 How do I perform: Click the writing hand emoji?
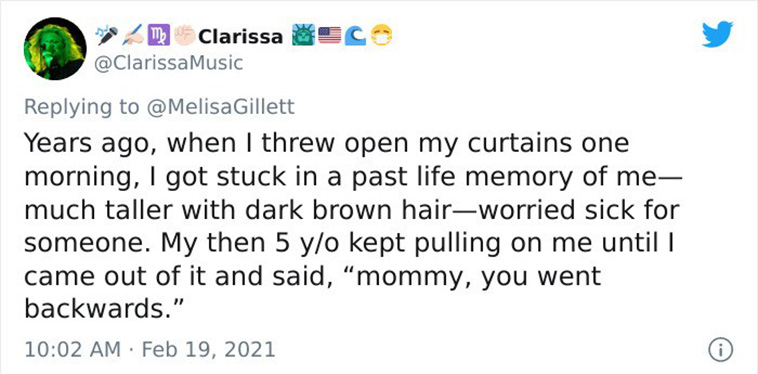pyautogui.click(x=133, y=36)
